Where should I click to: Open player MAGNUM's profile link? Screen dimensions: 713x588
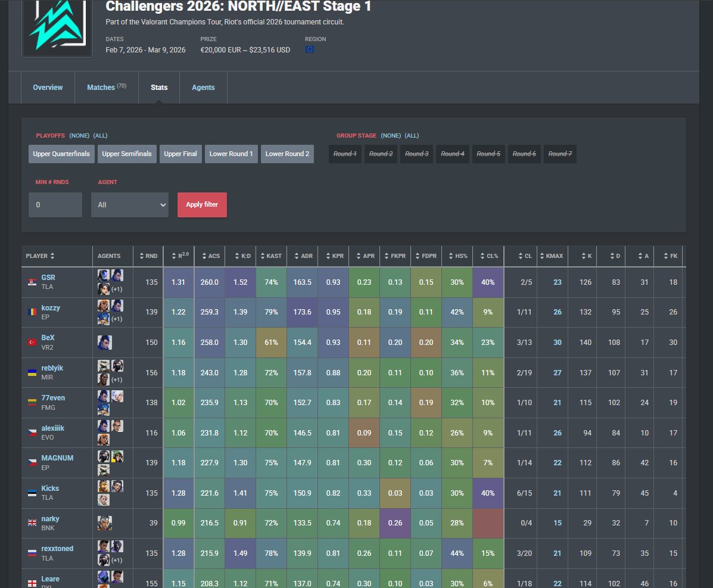pyautogui.click(x=57, y=458)
